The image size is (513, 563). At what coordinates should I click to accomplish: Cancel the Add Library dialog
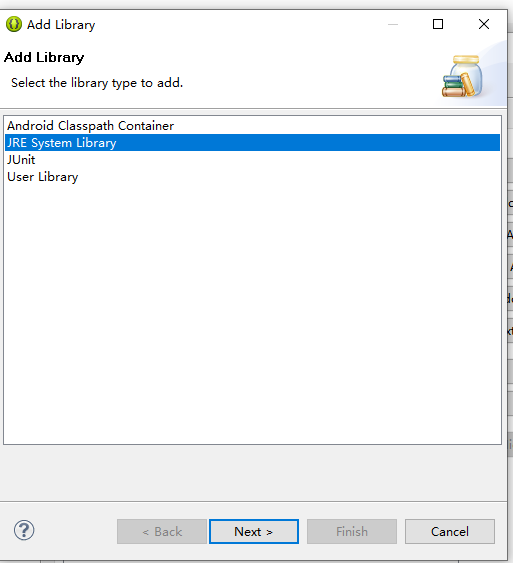[x=450, y=531]
